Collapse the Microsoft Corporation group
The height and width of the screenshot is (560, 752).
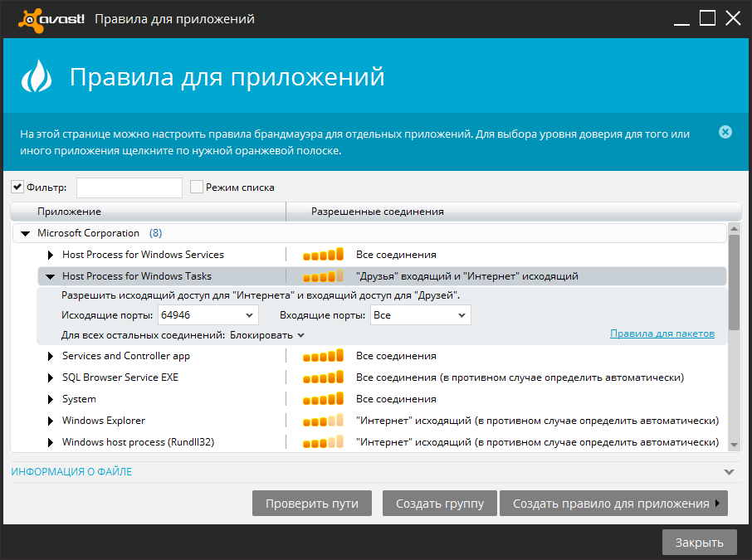pos(24,233)
